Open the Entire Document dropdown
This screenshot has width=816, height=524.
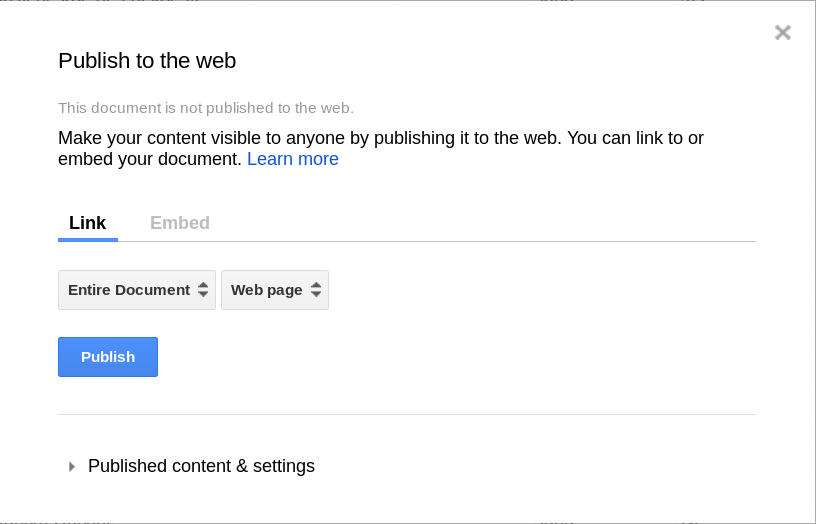pos(137,290)
